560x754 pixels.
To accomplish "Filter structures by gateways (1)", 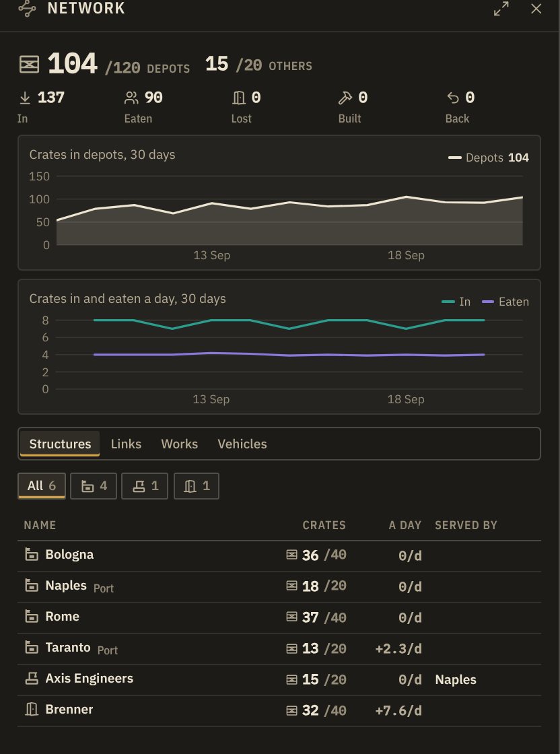I will pyautogui.click(x=197, y=485).
